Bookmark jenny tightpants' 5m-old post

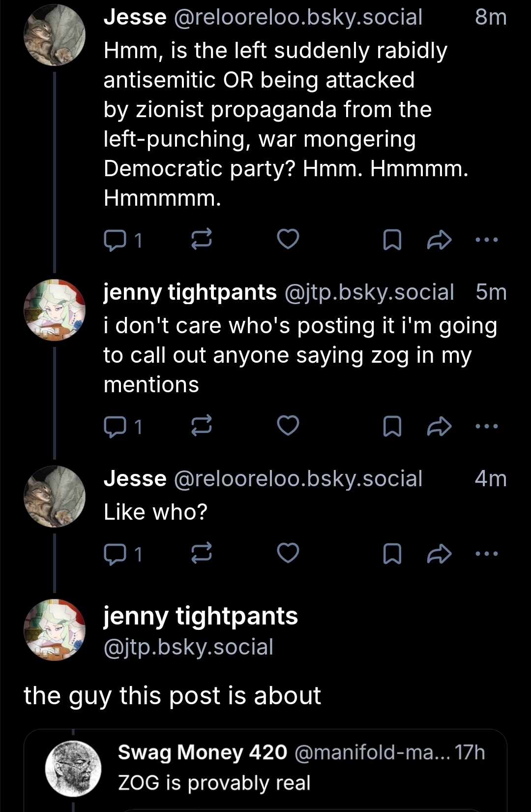coord(392,426)
